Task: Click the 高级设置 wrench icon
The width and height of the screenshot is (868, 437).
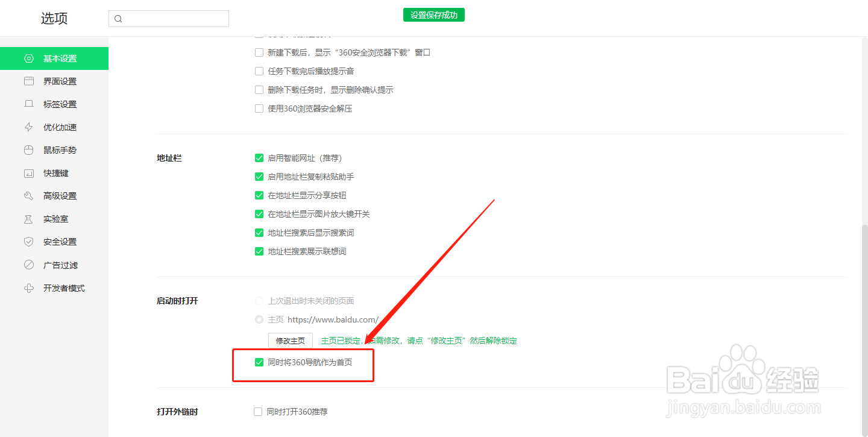Action: pos(28,196)
